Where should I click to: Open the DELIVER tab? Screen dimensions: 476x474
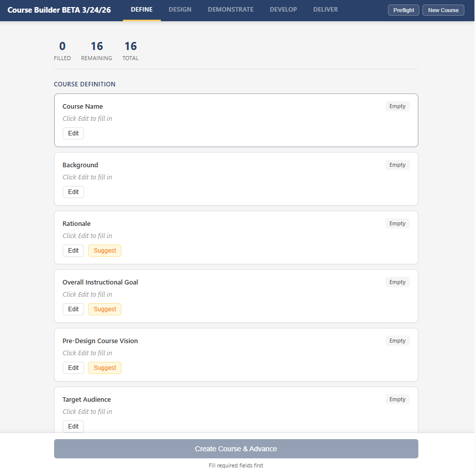click(325, 10)
